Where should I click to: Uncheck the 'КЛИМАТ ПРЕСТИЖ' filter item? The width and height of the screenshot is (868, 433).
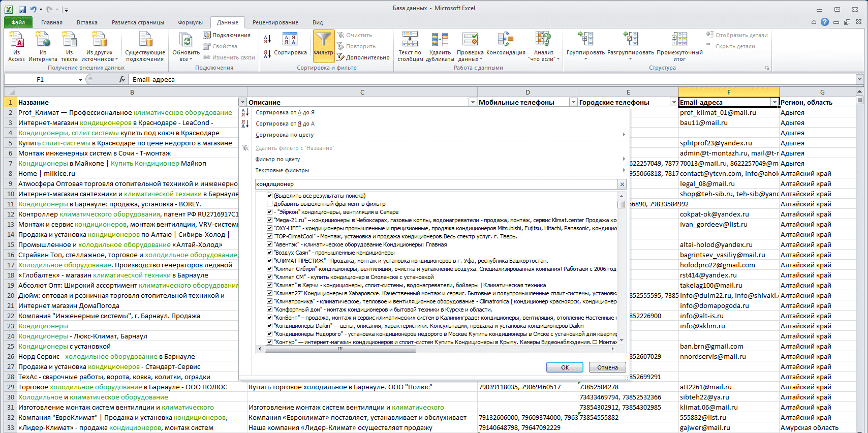pyautogui.click(x=270, y=261)
